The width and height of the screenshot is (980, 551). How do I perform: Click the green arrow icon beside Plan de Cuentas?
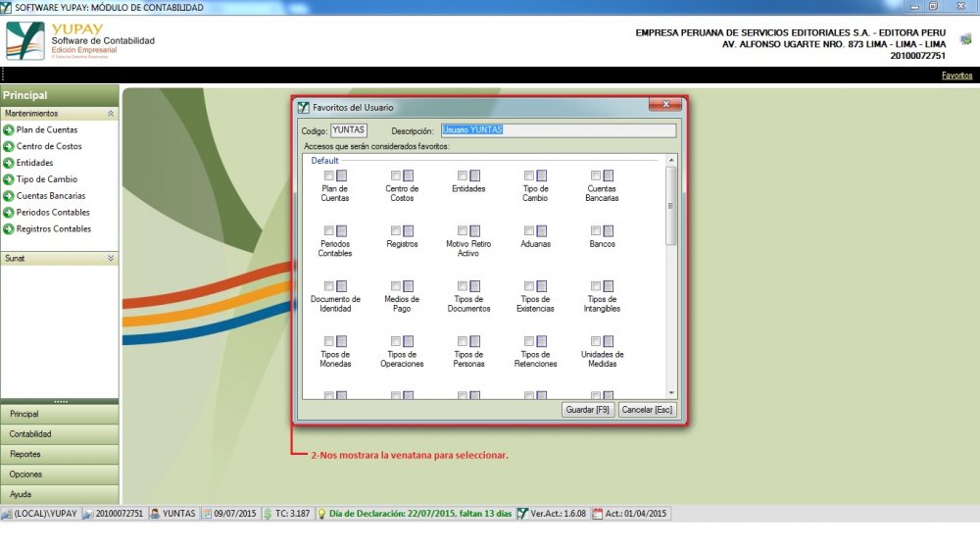[9, 130]
